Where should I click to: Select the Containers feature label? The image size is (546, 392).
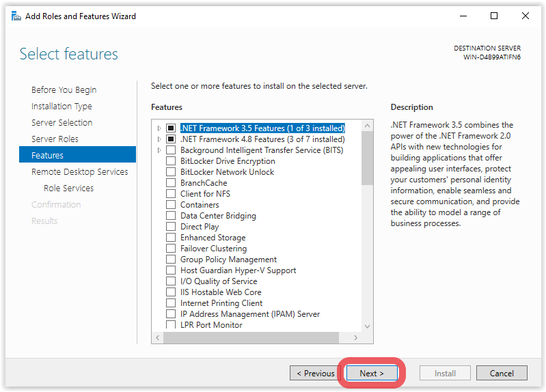tap(200, 205)
